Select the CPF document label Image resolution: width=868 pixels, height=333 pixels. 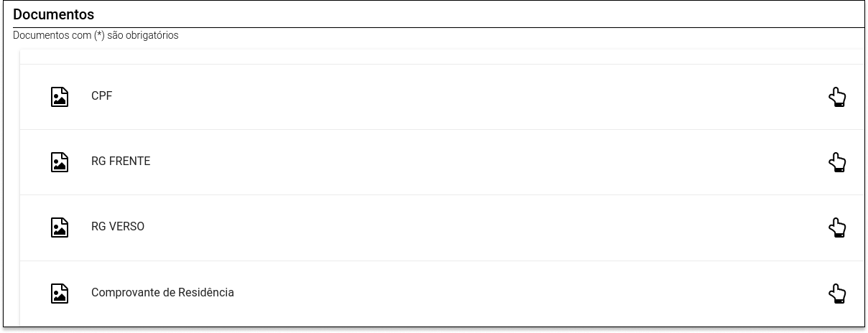click(x=101, y=96)
